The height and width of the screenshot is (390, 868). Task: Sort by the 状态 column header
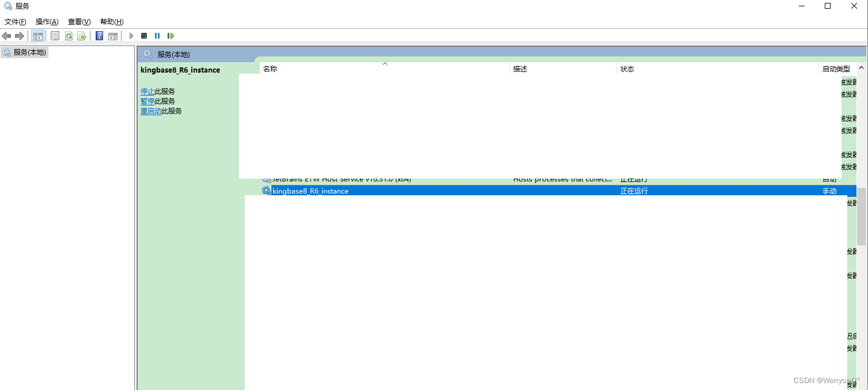point(717,69)
